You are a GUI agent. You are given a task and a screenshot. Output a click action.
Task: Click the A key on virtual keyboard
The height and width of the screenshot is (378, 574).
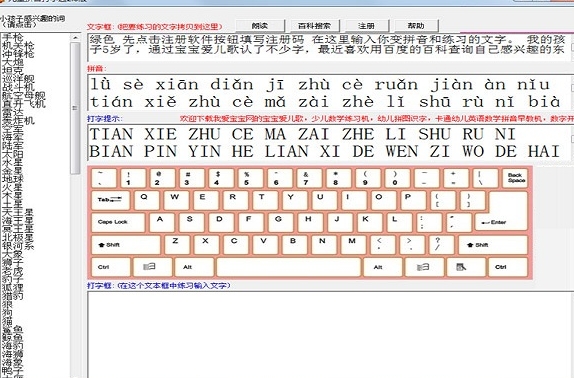(162, 222)
